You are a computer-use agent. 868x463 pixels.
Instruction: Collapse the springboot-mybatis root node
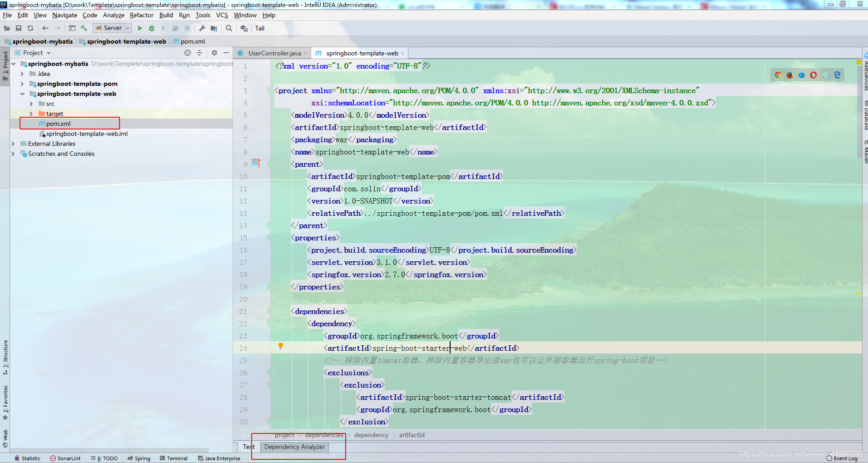(14, 64)
